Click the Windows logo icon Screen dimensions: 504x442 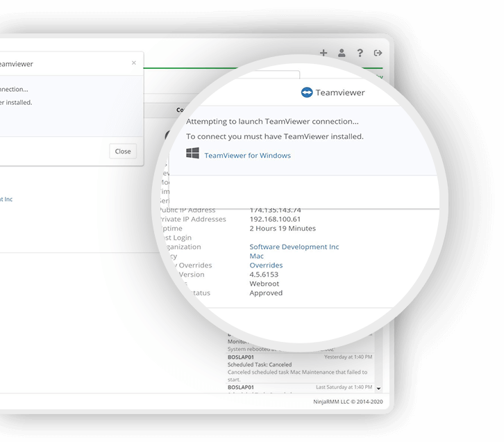coord(192,153)
